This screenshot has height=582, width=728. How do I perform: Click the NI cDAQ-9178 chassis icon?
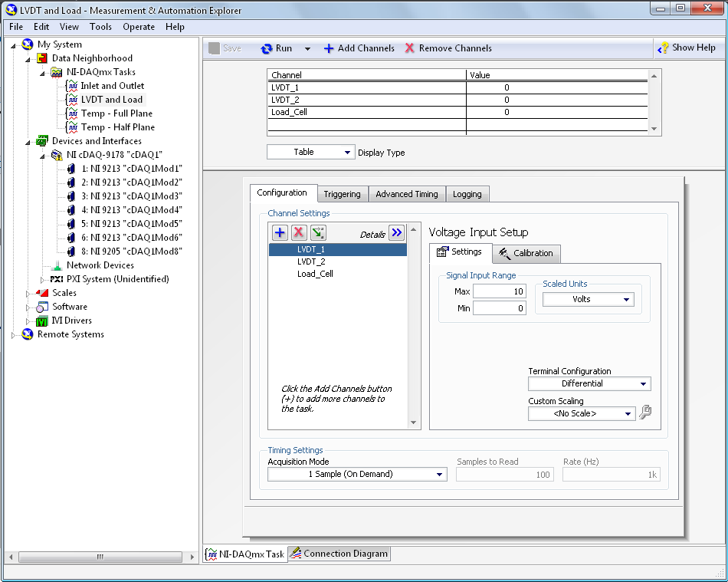[57, 155]
